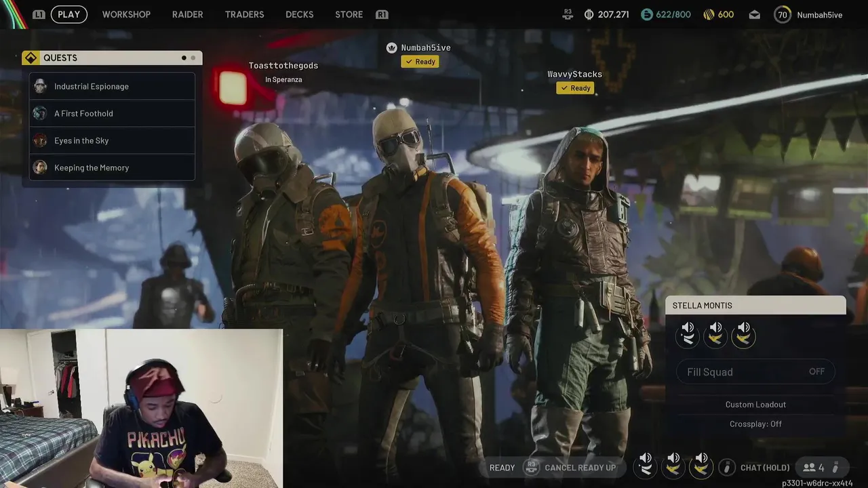The height and width of the screenshot is (488, 868).
Task: Select the second quests page dot
Action: (x=193, y=58)
